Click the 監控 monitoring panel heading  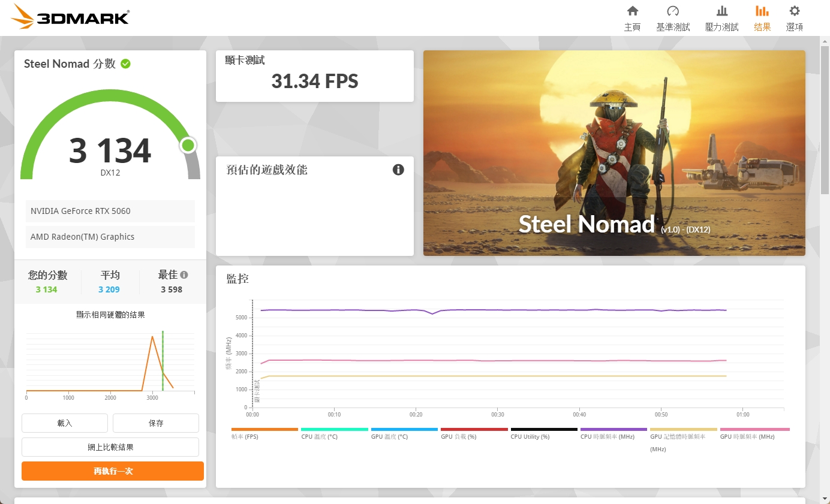coord(237,279)
